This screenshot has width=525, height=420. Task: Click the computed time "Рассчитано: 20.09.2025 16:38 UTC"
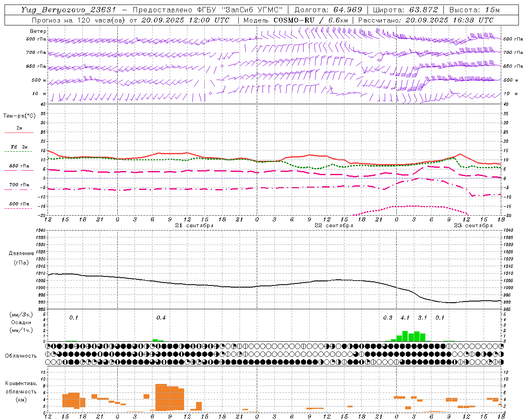pyautogui.click(x=426, y=20)
